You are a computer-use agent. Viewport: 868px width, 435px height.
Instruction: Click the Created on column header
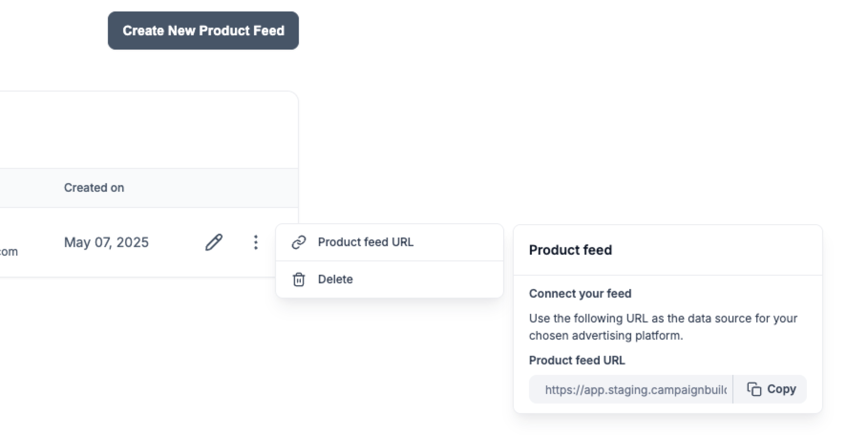(x=94, y=188)
